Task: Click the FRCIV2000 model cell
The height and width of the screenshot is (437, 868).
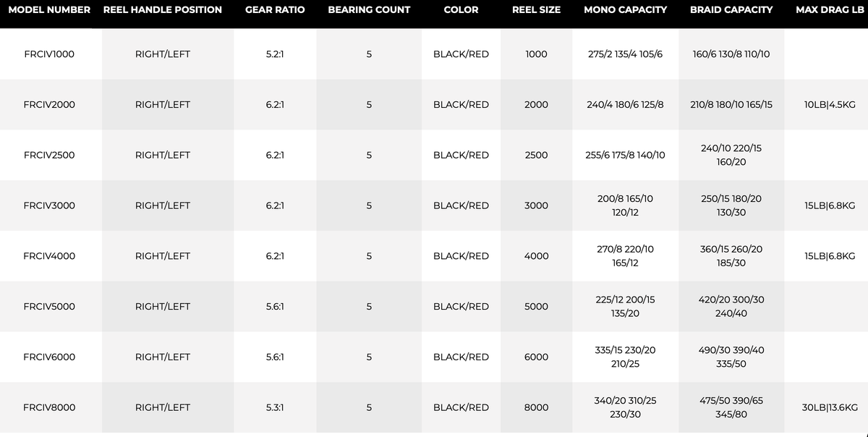Action: pos(49,104)
